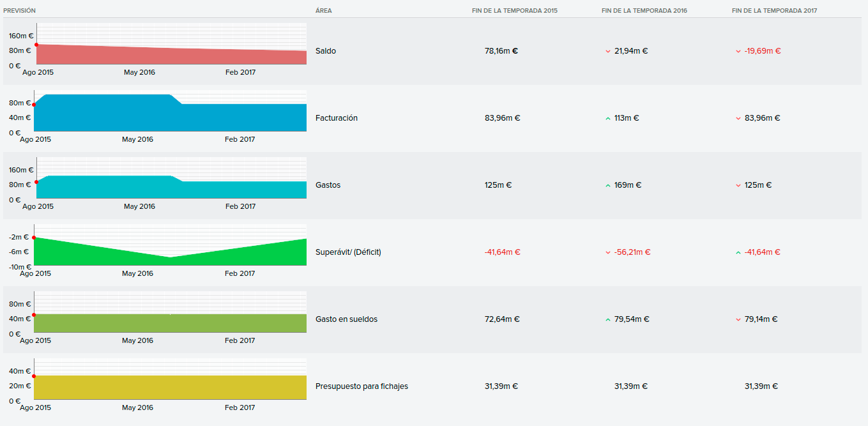Viewport: 868px width, 426px height.
Task: Select the Saldo row label
Action: point(326,51)
